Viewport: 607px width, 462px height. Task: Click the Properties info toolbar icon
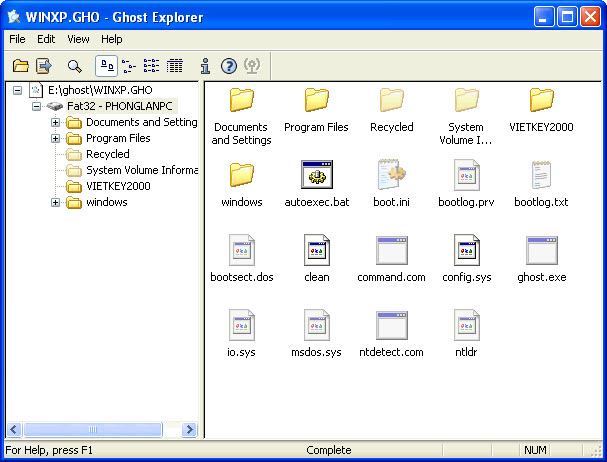206,66
